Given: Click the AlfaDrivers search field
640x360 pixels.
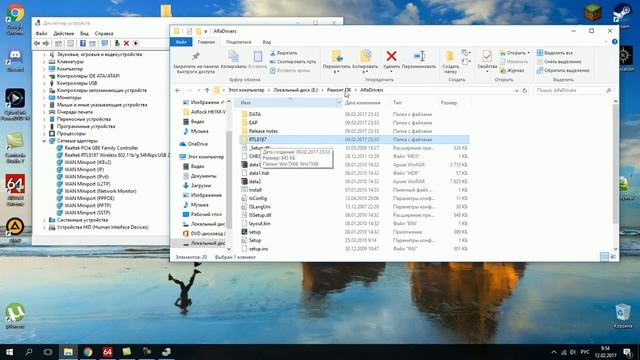Looking at the screenshot, I should pyautogui.click(x=573, y=90).
